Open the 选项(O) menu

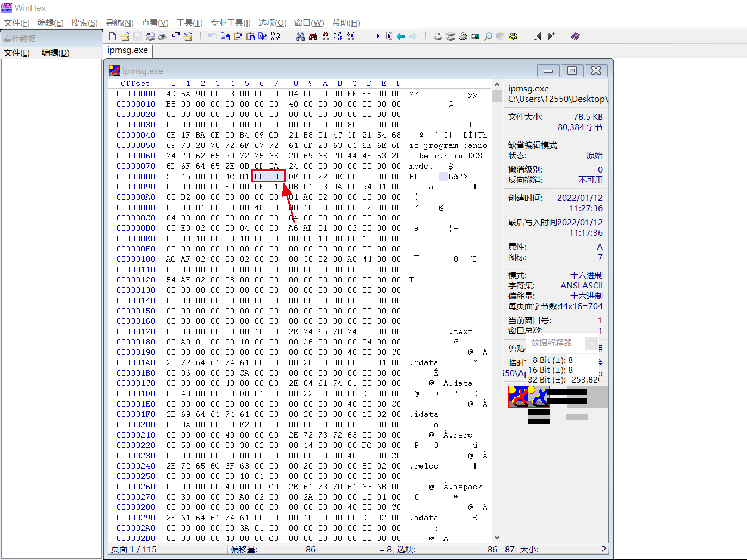tap(272, 22)
